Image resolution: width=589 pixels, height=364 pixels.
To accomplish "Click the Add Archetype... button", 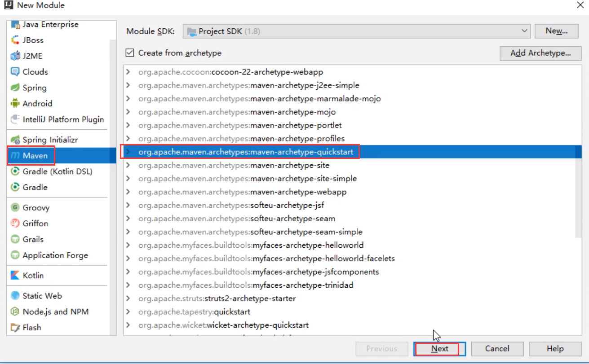I will [x=540, y=53].
